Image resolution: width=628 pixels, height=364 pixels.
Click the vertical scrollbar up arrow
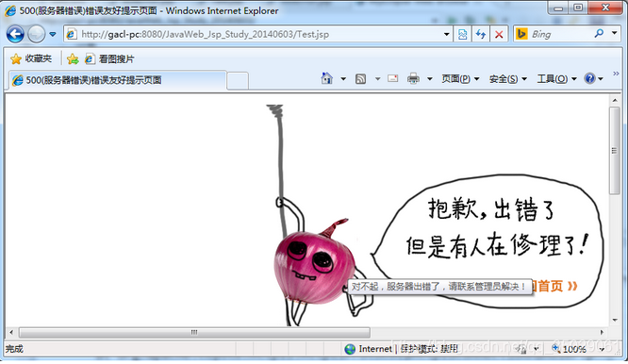615,100
